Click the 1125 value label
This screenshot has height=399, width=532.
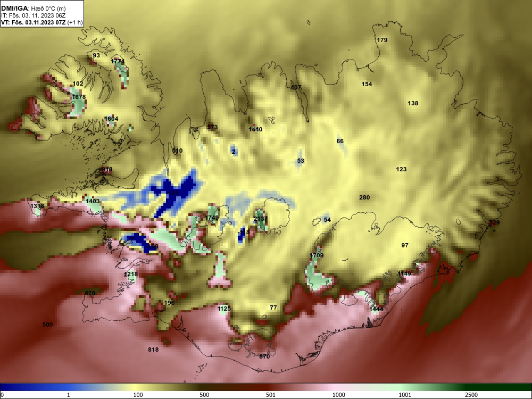point(224,309)
